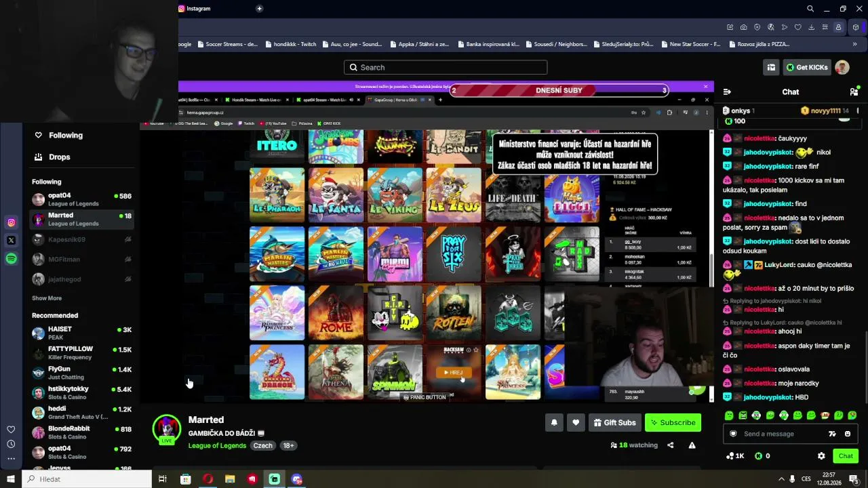This screenshot has height=488, width=868.
Task: Open the Rozvoz jídla z PIZZA bookmark
Action: [x=759, y=44]
